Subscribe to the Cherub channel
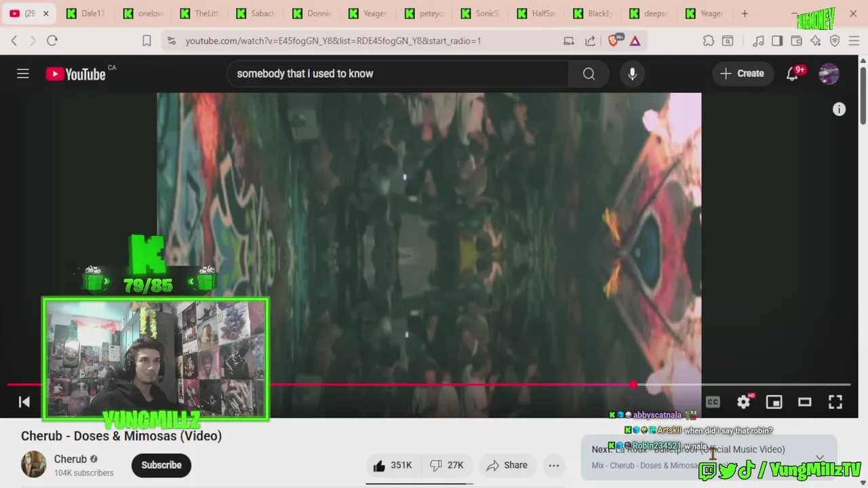Screen dimensions: 868x488 [x=161, y=465]
